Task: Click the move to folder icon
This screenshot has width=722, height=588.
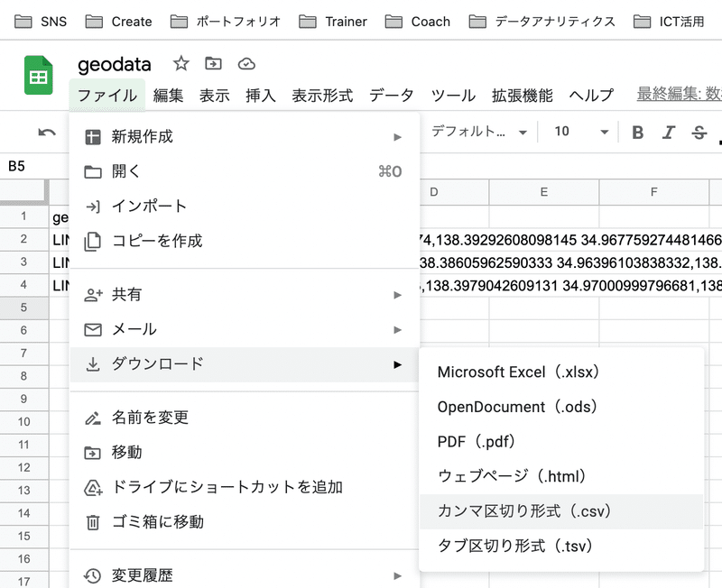Action: 213,64
